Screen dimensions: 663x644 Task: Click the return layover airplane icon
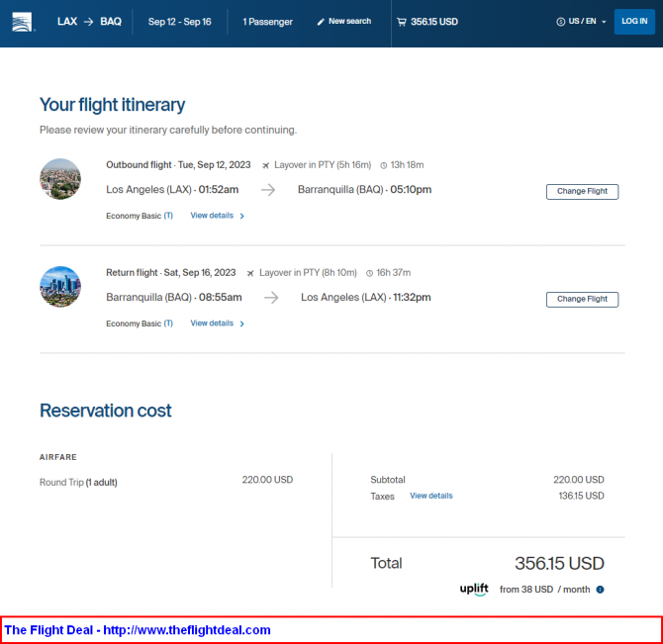pos(250,273)
